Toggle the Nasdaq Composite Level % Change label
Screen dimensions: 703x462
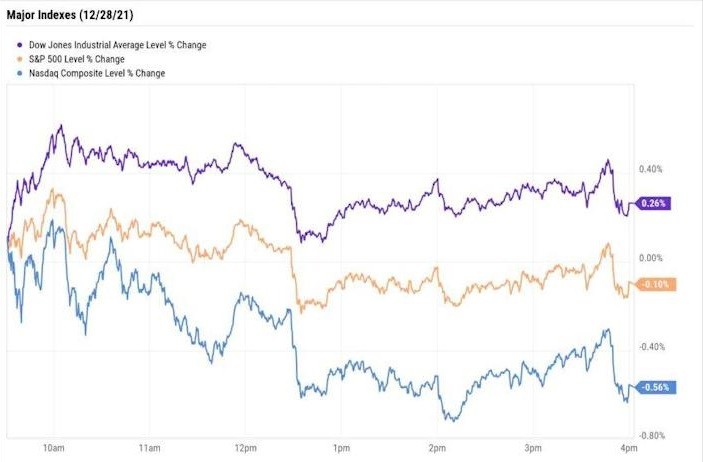(x=98, y=73)
